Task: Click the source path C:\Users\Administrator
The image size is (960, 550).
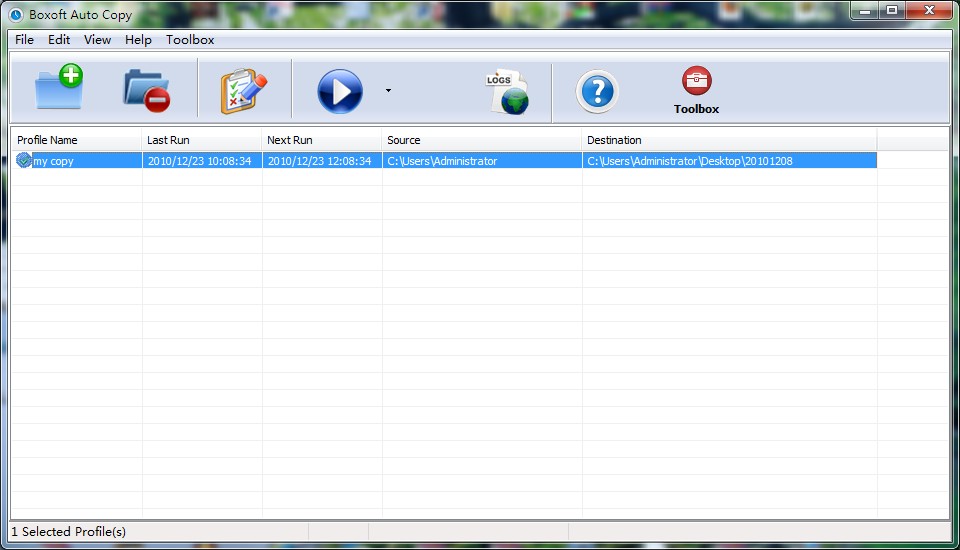Action: 442,161
